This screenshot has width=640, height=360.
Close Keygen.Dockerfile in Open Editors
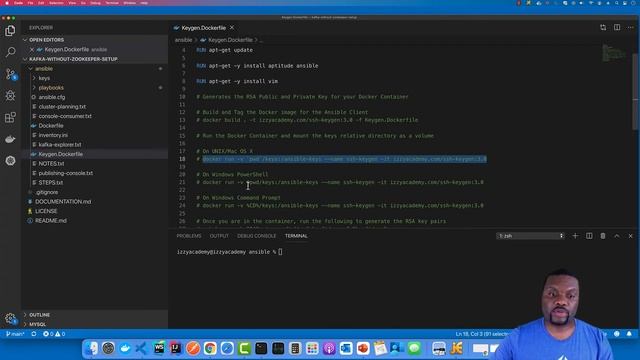pyautogui.click(x=32, y=49)
